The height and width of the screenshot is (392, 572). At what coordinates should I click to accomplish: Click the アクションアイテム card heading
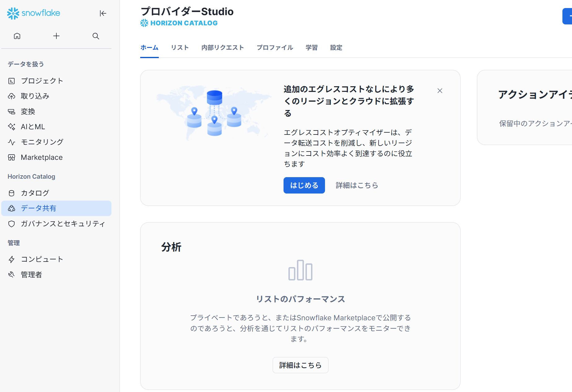pos(535,94)
